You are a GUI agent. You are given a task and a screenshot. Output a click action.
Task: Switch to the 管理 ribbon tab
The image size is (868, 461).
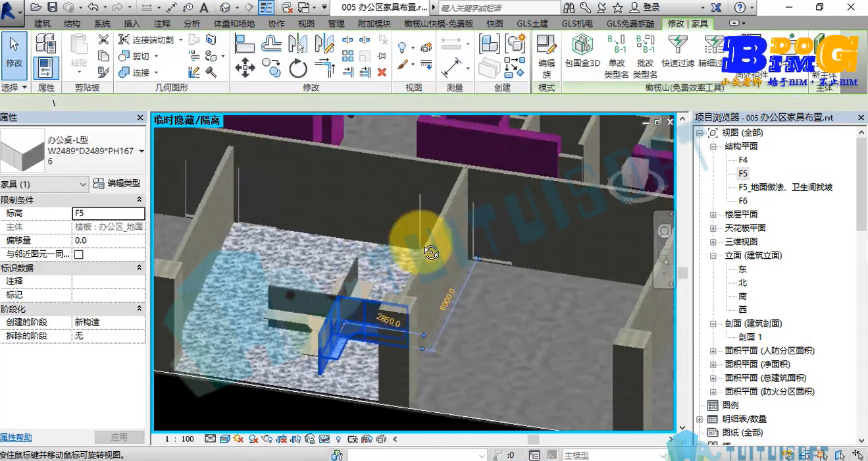tap(336, 24)
